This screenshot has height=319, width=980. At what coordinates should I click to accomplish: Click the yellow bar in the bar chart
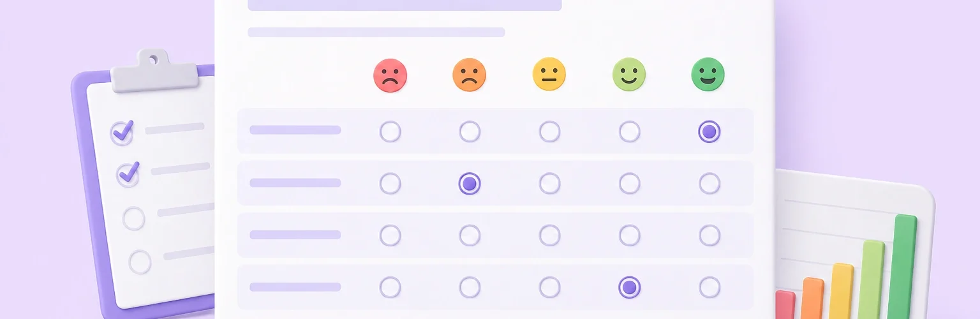point(842,291)
